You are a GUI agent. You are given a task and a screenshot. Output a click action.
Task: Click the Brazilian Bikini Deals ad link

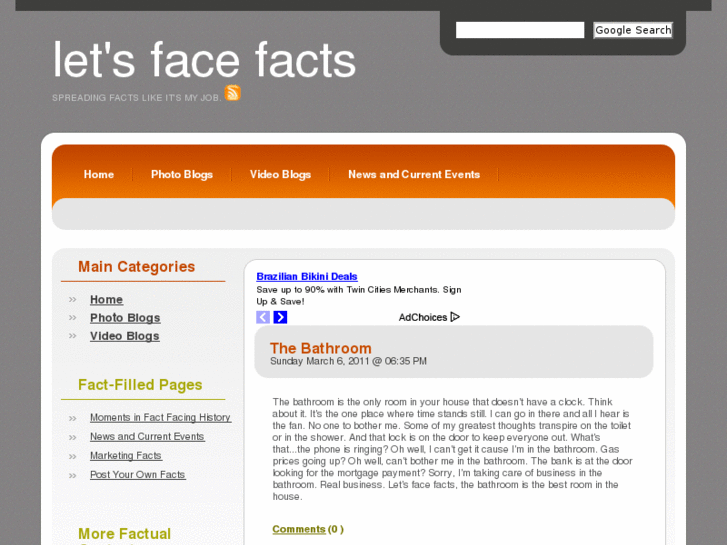306,276
